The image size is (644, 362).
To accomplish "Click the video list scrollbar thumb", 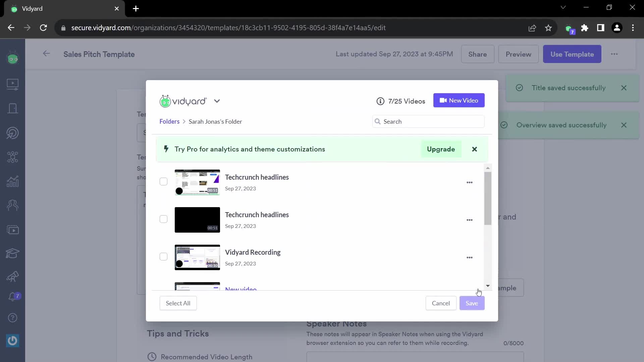I will (488, 198).
